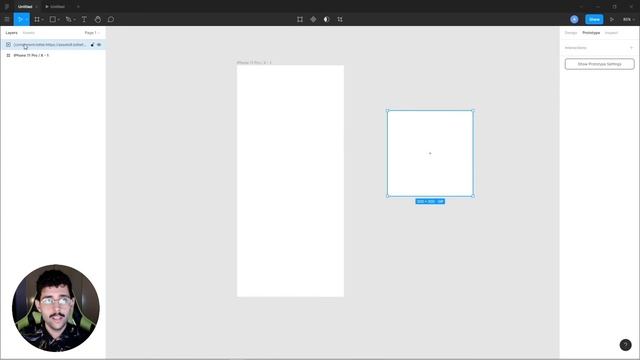Switch to the Prototype tab
This screenshot has width=640, height=360.
(x=591, y=33)
